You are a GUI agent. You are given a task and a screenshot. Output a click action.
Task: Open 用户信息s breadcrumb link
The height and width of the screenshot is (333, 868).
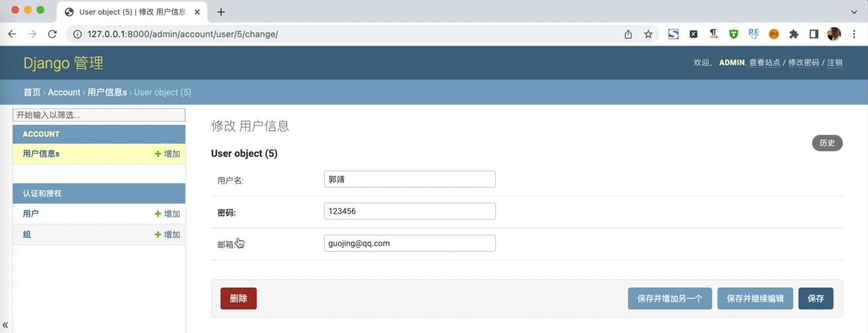(107, 92)
